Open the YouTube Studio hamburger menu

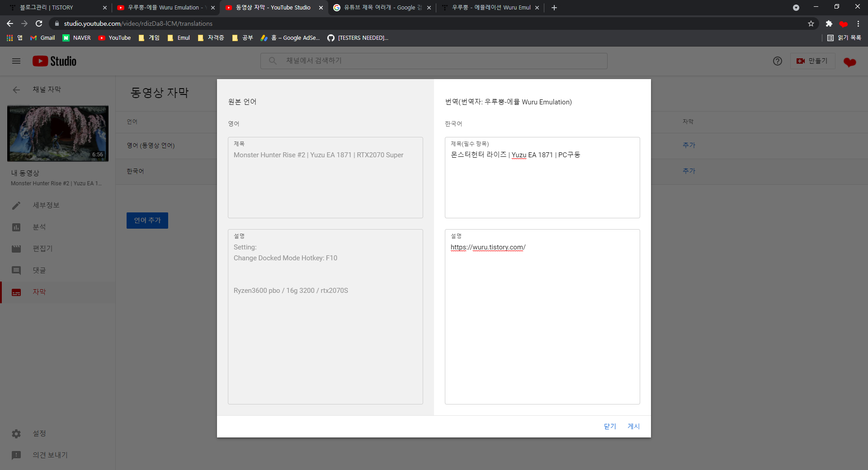tap(16, 61)
